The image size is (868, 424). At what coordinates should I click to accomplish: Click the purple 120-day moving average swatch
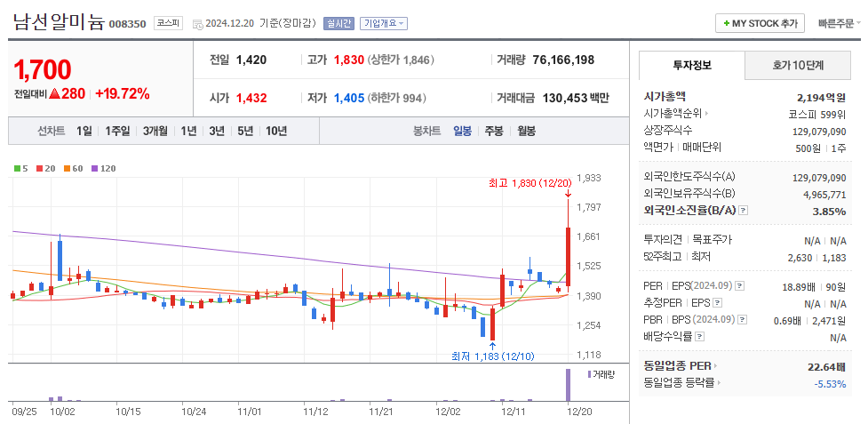point(94,168)
